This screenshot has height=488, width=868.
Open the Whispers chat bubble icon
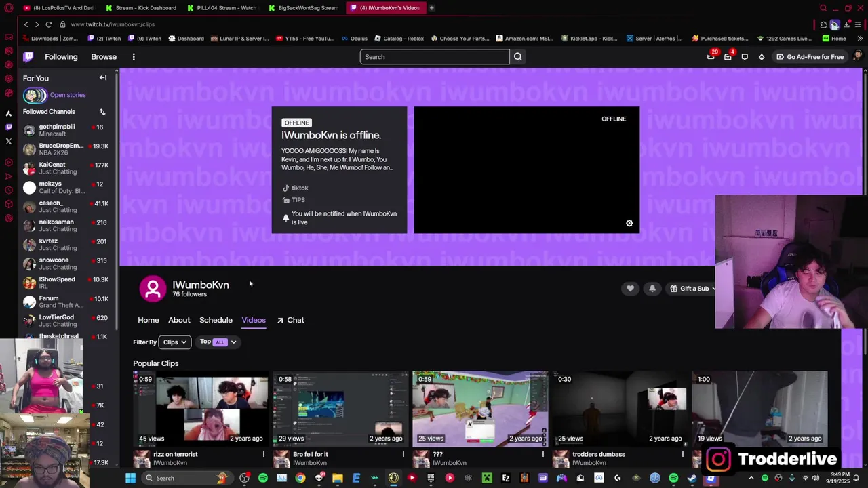[745, 57]
